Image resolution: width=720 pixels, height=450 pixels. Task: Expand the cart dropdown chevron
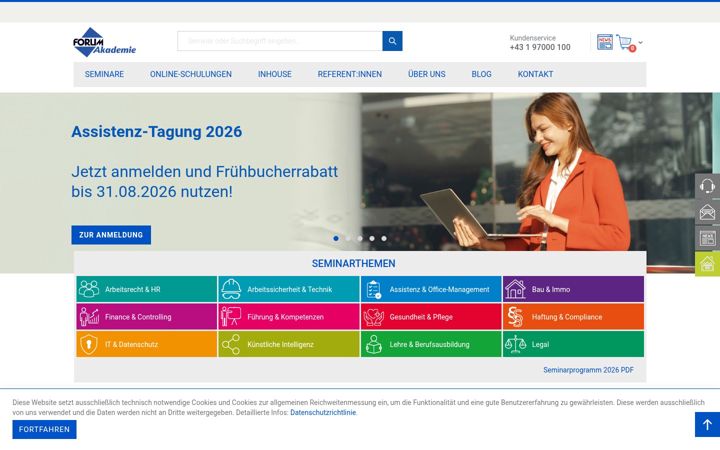641,43
